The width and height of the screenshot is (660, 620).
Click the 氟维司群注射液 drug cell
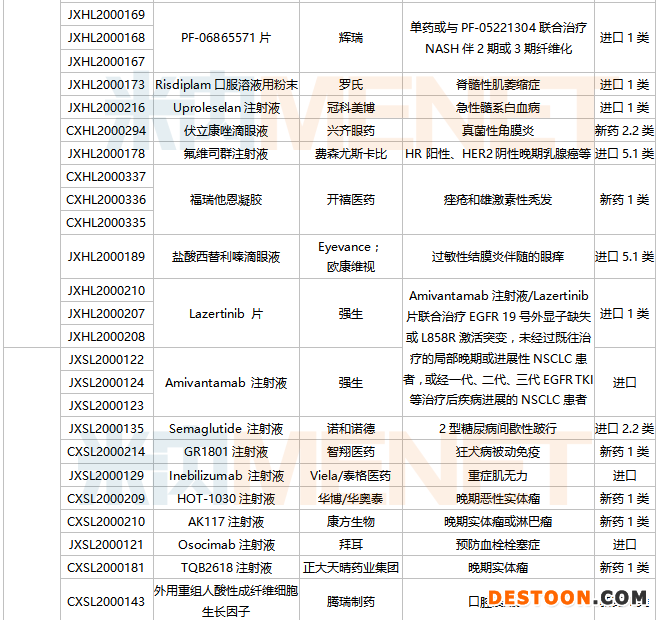point(226,154)
